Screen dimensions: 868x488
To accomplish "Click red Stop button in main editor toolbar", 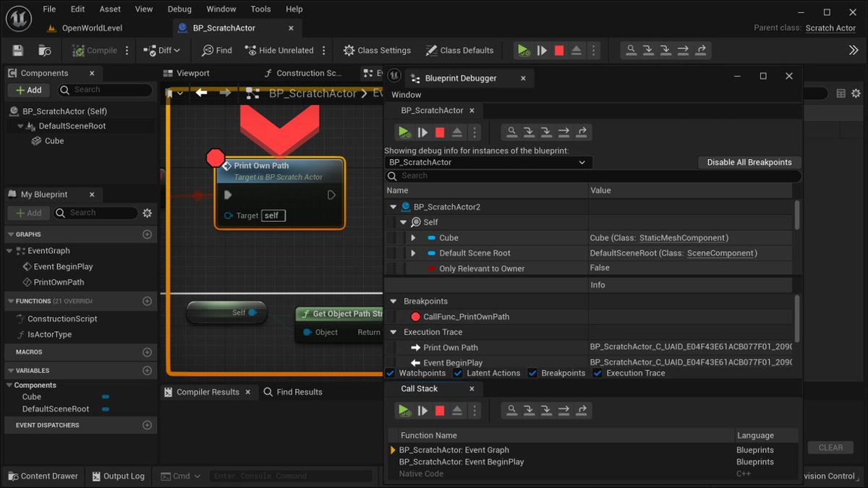I will 559,51.
